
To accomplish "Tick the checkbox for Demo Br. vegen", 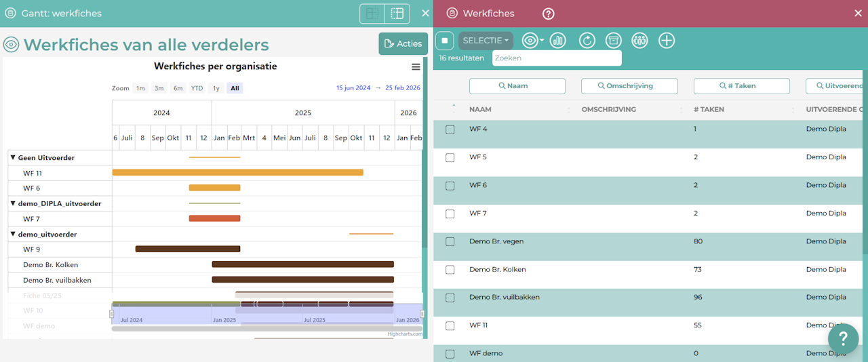I will 450,242.
